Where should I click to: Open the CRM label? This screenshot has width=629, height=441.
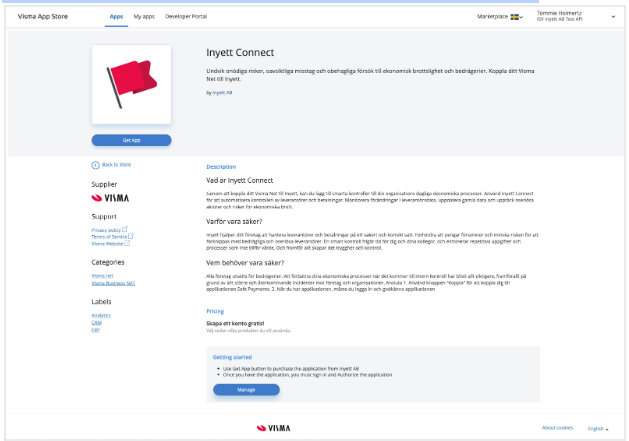point(97,323)
